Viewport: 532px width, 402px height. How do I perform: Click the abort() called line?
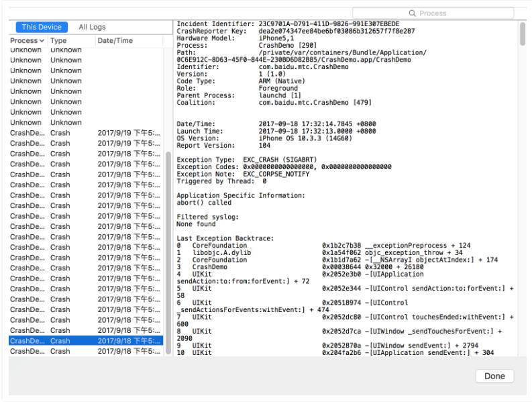(204, 203)
